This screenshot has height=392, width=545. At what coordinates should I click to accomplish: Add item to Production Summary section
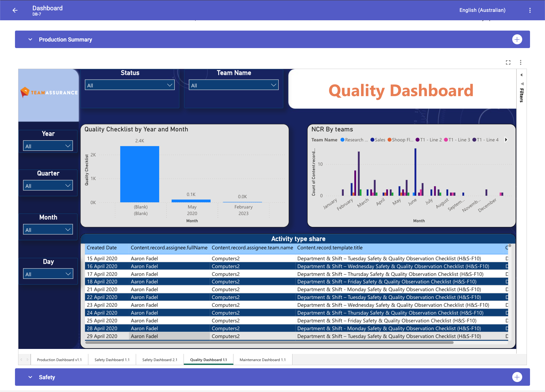coord(517,39)
